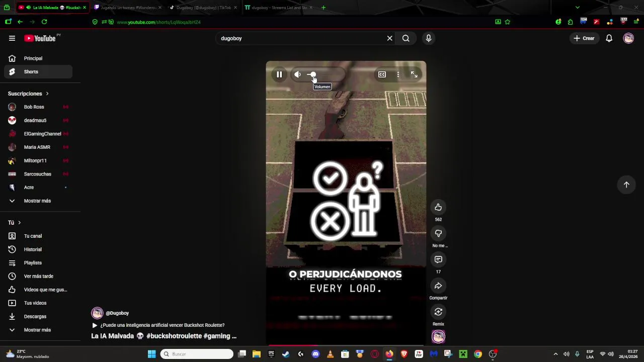Screen dimensions: 644x362
Task: Open the comments panel
Action: click(438, 259)
